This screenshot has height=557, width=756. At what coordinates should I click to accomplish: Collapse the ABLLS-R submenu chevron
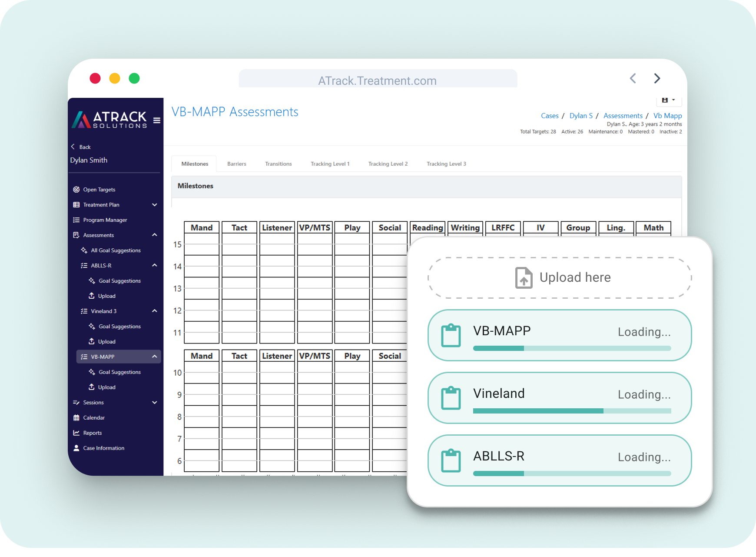(155, 265)
